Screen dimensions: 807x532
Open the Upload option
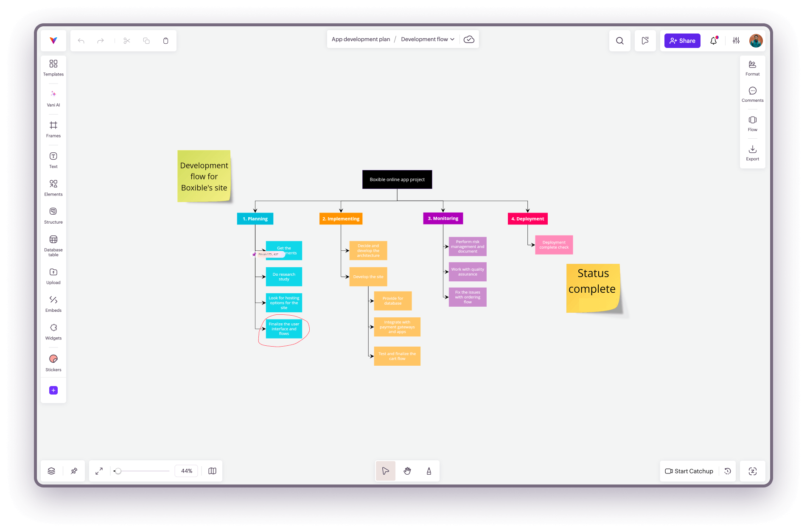point(53,276)
